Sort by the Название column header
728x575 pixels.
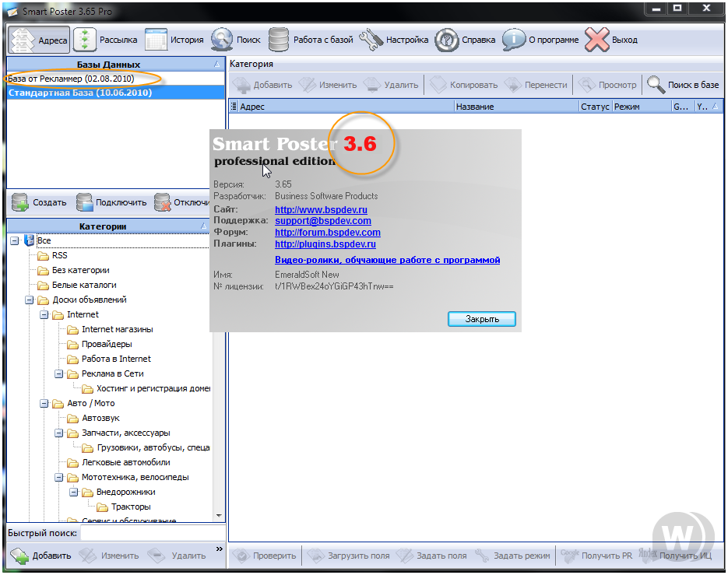[x=516, y=107]
